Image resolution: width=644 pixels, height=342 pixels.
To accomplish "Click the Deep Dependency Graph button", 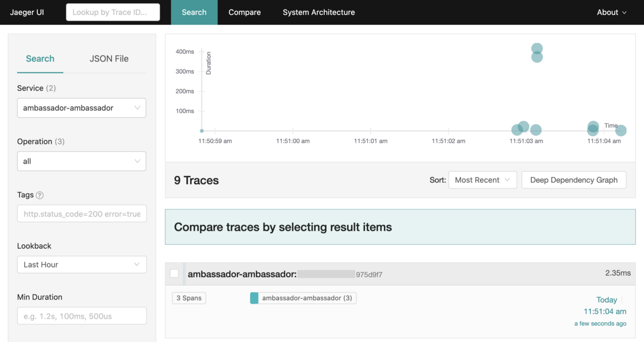I will point(574,180).
